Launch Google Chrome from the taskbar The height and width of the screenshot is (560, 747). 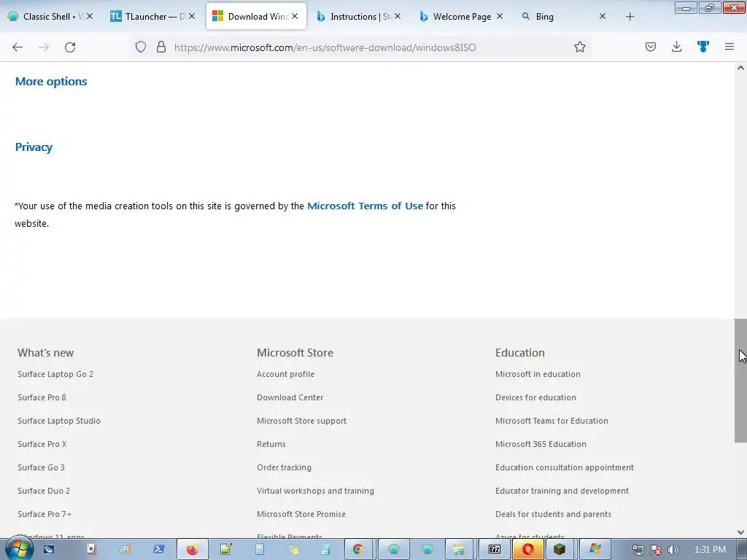coord(358,550)
